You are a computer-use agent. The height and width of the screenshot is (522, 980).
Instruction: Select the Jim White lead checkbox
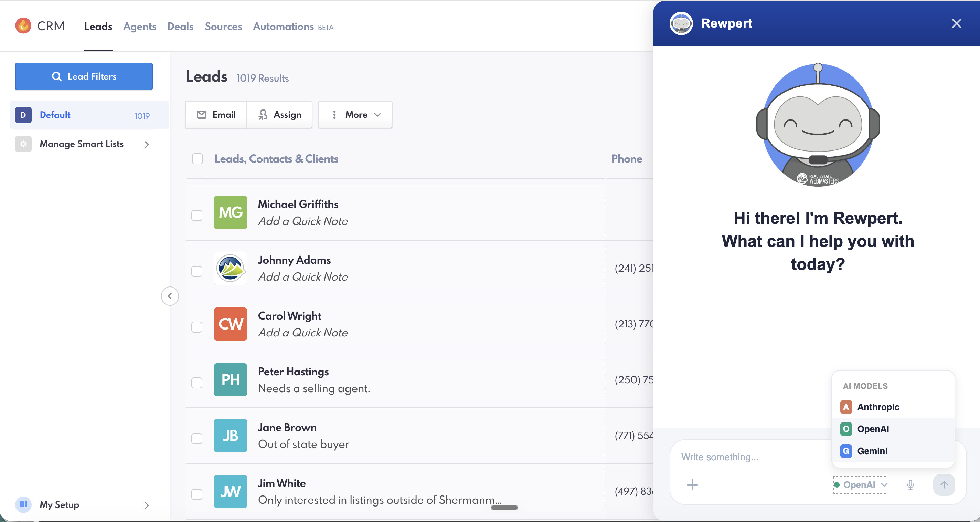tap(197, 494)
